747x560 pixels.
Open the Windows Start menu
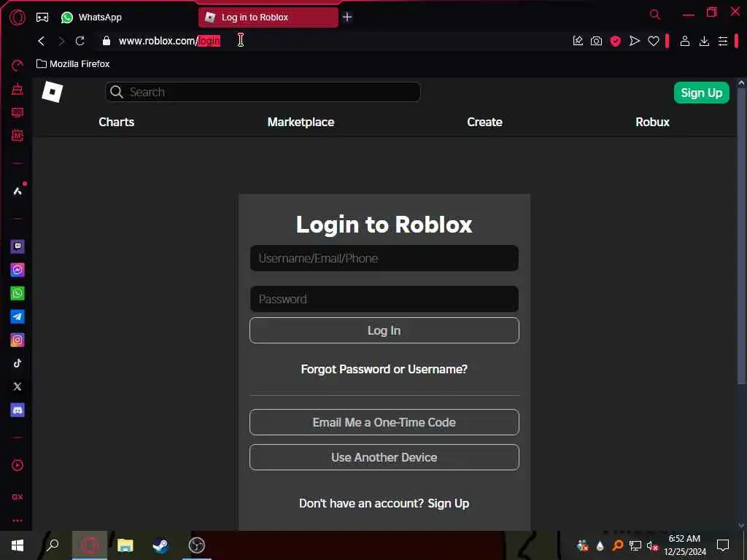click(18, 545)
